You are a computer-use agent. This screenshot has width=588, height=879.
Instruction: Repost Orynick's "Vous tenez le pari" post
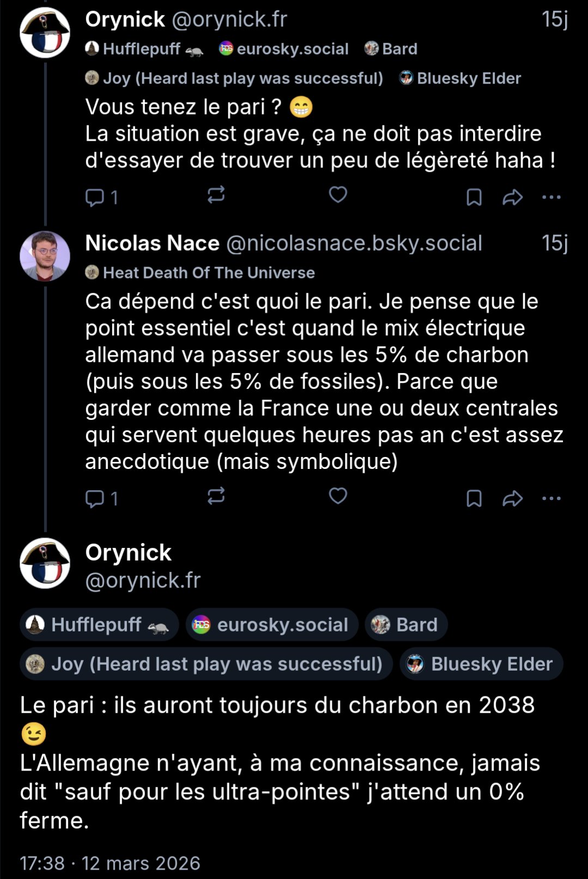[x=216, y=195]
